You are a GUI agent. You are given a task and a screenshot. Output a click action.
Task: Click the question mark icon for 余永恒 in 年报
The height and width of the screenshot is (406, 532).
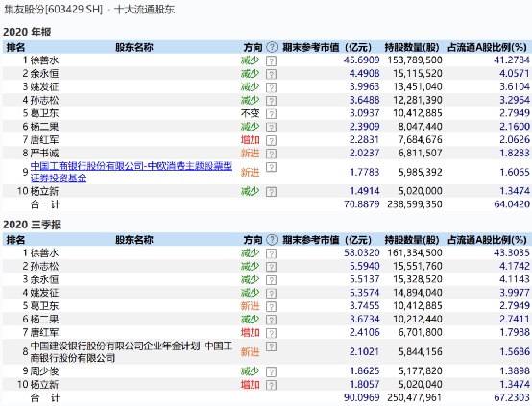click(x=271, y=74)
